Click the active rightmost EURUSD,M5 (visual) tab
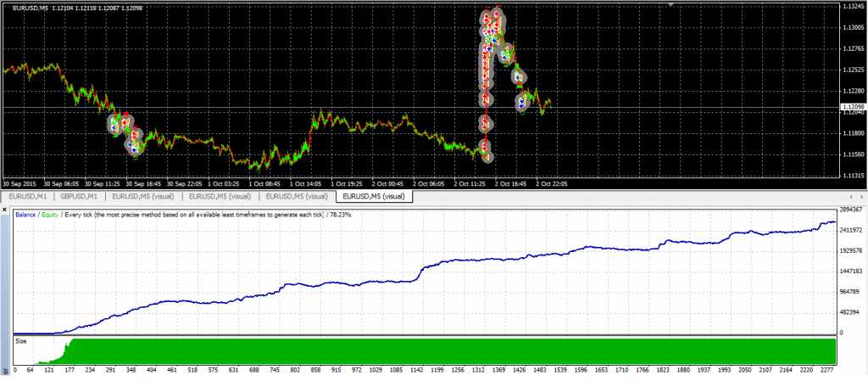 pyautogui.click(x=374, y=196)
